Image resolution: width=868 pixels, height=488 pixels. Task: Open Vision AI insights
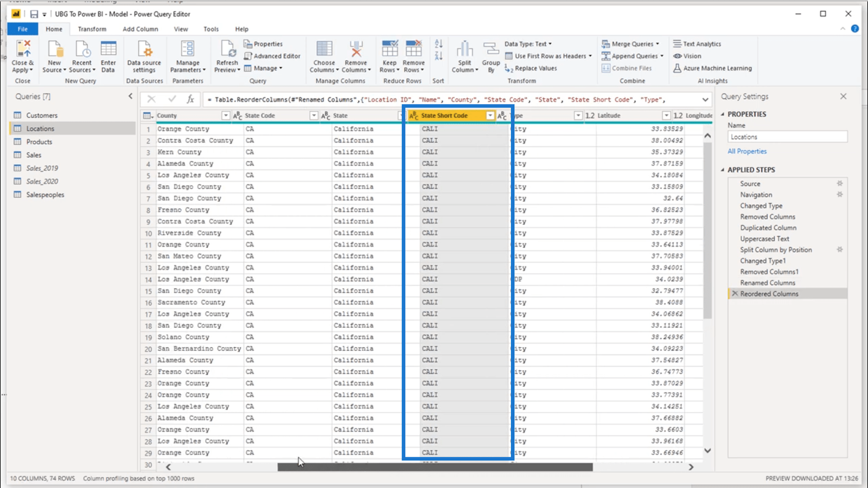pyautogui.click(x=687, y=56)
